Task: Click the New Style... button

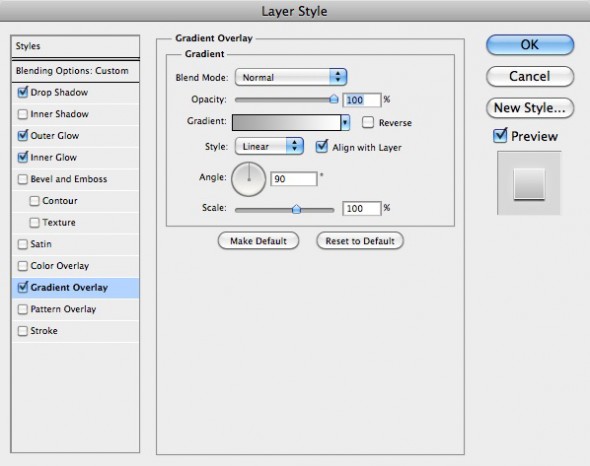Action: 530,108
